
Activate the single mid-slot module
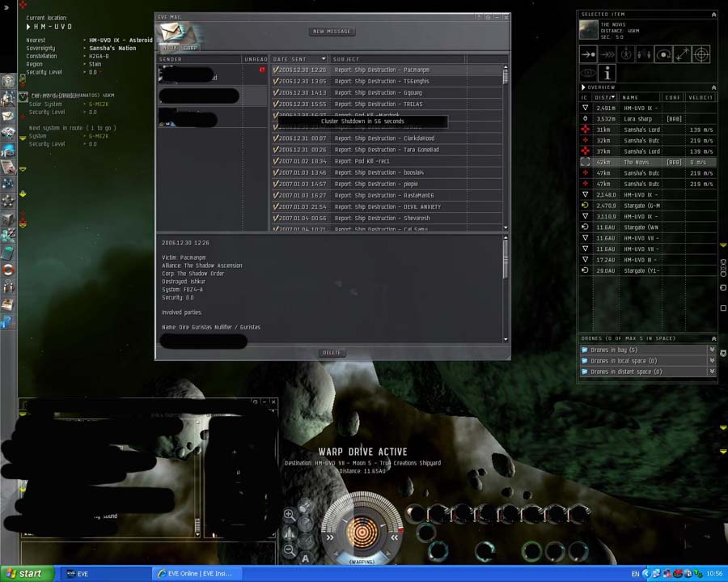[425, 533]
